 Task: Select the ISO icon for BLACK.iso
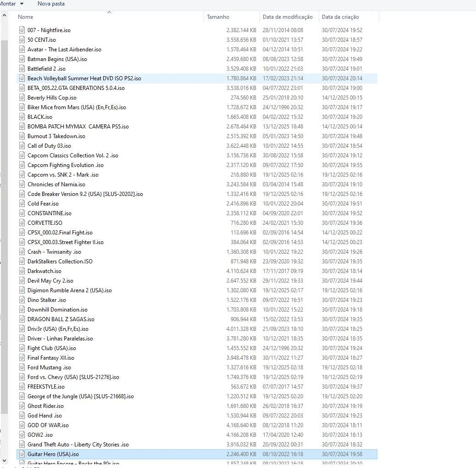pyautogui.click(x=22, y=117)
